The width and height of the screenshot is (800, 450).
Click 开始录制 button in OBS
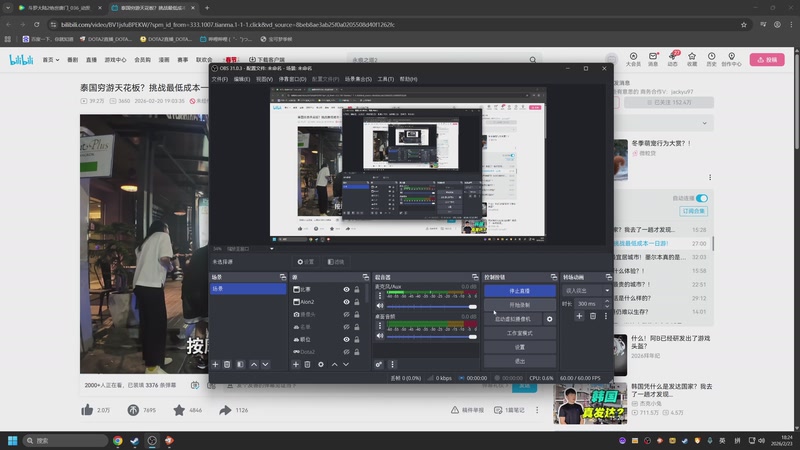[x=520, y=305]
